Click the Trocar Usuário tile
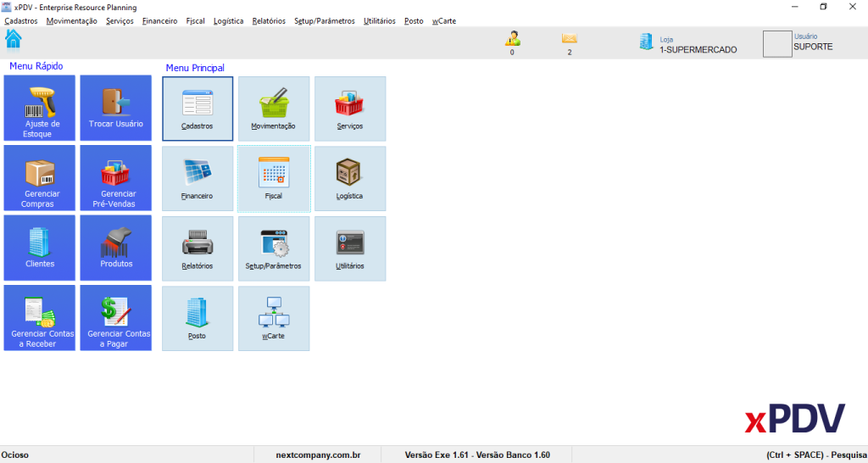 (115, 108)
